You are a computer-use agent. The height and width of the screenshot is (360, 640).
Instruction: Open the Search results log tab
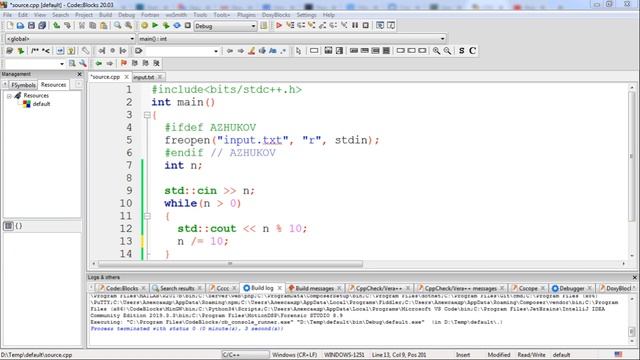click(177, 288)
